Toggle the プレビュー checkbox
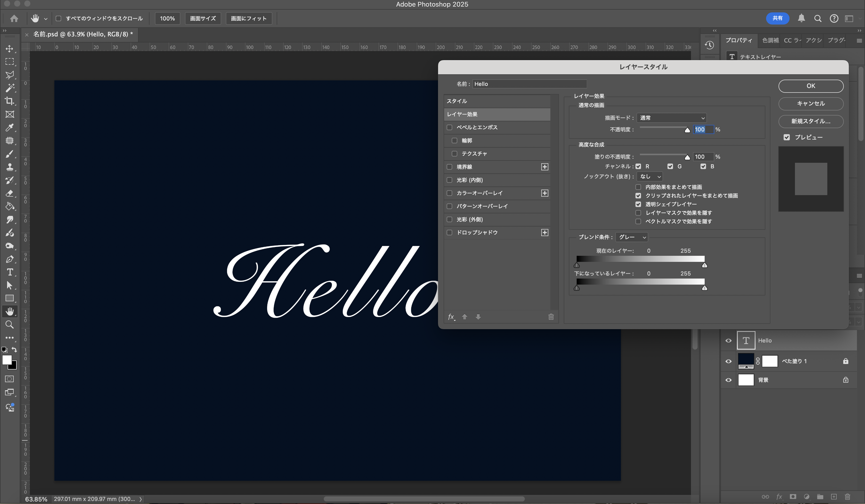This screenshot has height=504, width=865. pyautogui.click(x=787, y=137)
